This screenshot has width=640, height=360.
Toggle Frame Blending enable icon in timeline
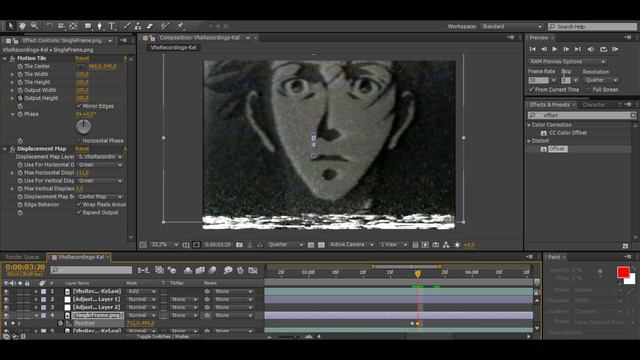(x=200, y=270)
